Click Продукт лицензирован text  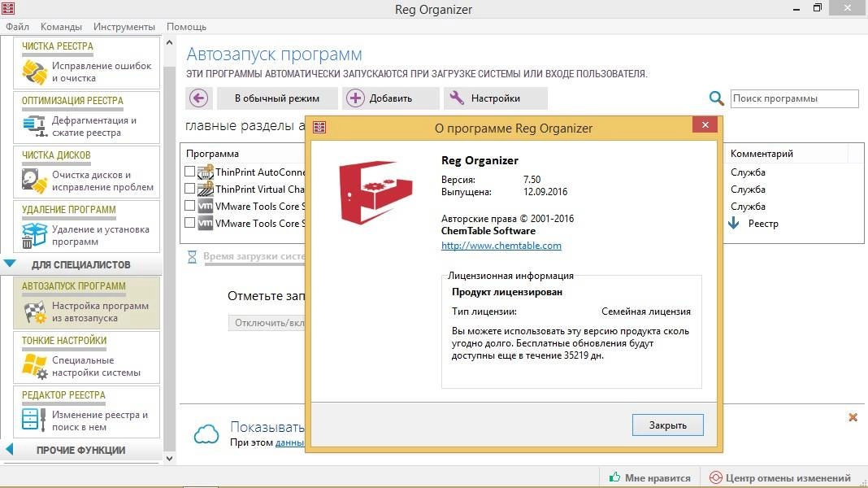point(507,292)
